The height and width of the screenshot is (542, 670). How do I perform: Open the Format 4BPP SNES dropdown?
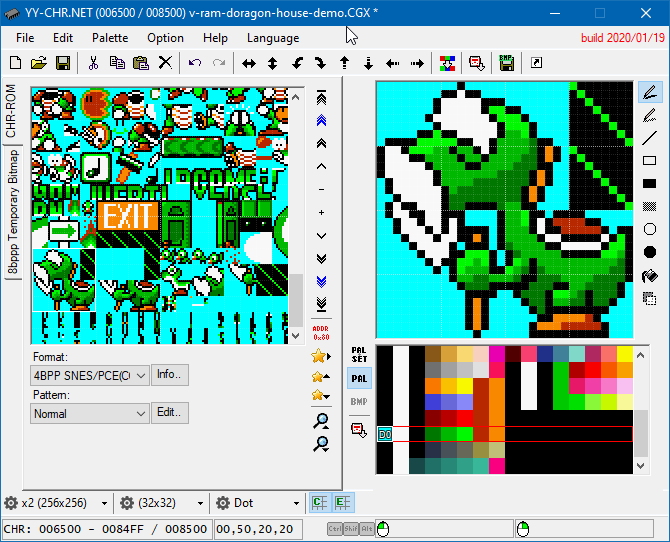90,375
